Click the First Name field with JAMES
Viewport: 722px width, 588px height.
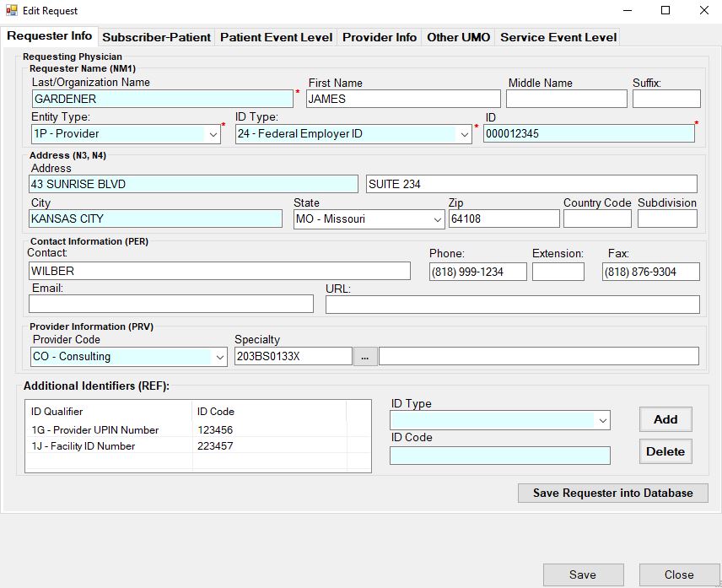pos(403,99)
